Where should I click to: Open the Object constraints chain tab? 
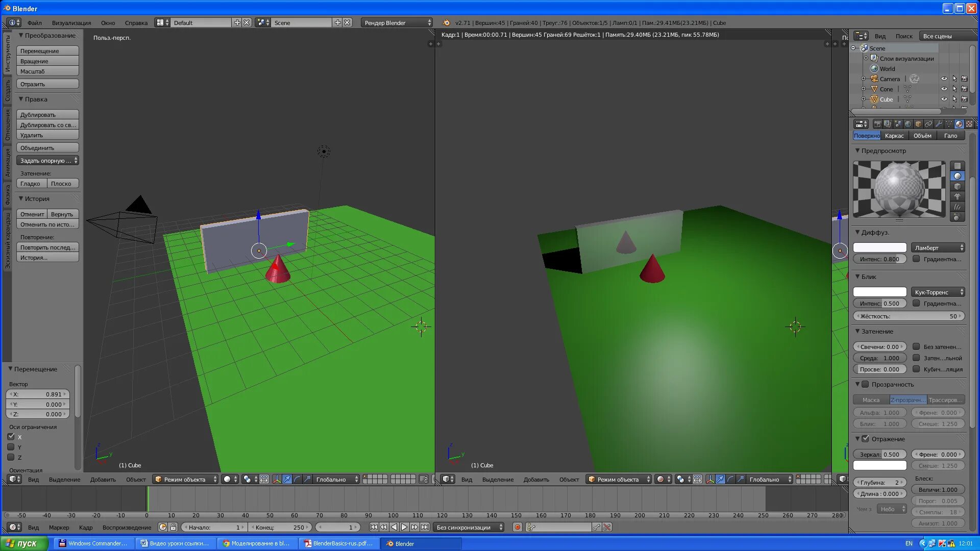[x=928, y=124]
